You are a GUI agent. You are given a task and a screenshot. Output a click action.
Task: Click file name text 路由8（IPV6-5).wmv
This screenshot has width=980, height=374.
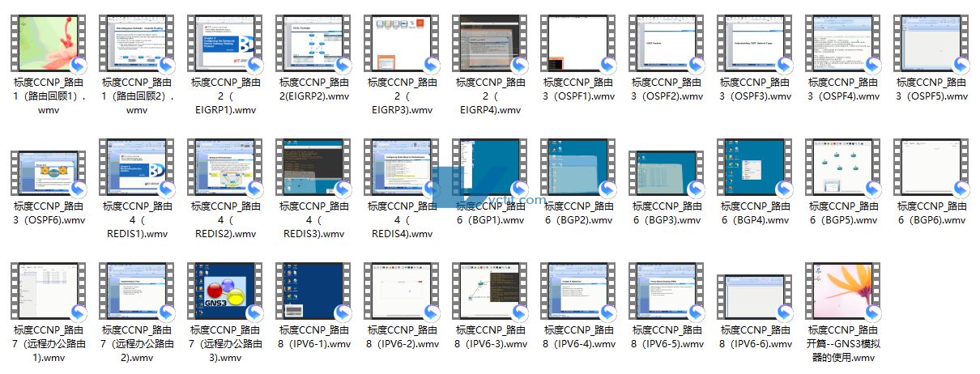(667, 337)
